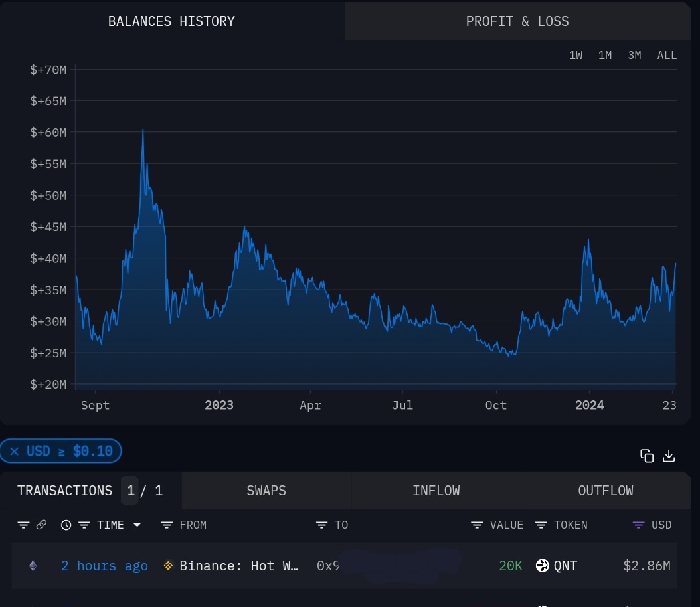Screen dimensions: 700x607
Task: Click the VALUE column filter icon
Action: 476,525
